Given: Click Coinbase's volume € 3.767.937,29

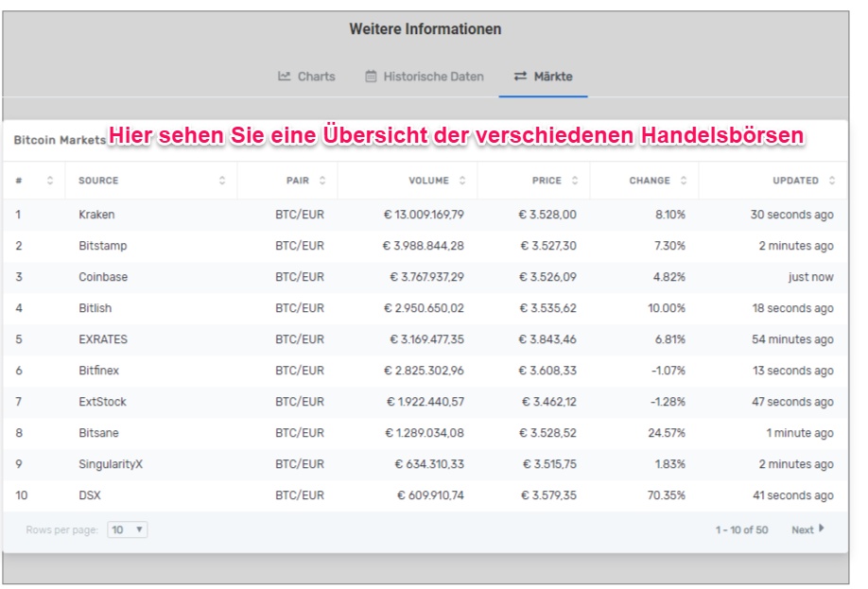Looking at the screenshot, I should (x=426, y=277).
